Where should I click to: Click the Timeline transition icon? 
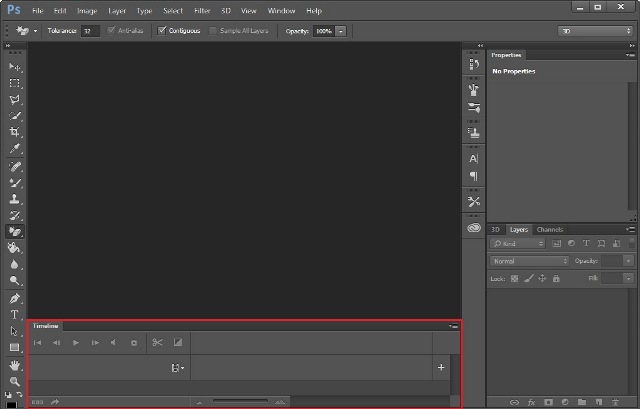click(x=178, y=342)
